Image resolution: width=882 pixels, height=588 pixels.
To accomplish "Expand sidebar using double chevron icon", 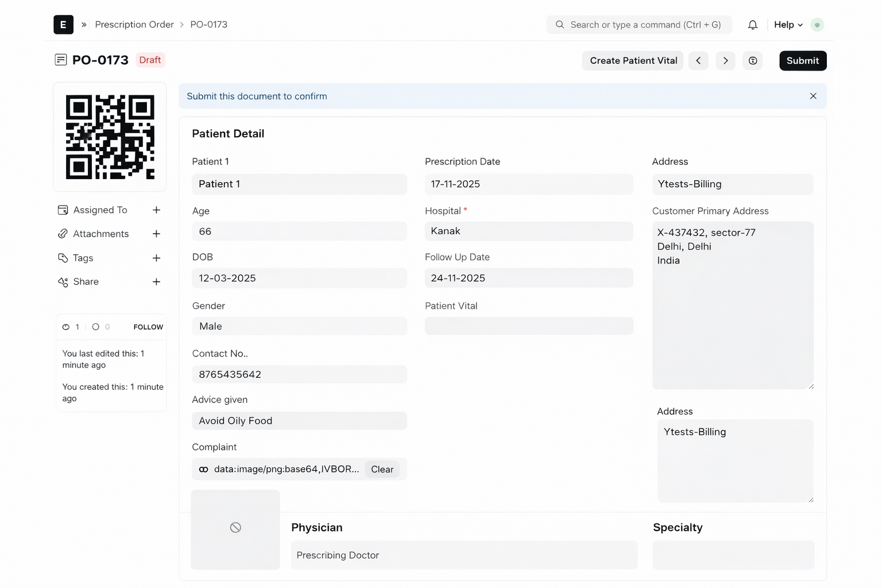I will pyautogui.click(x=84, y=25).
